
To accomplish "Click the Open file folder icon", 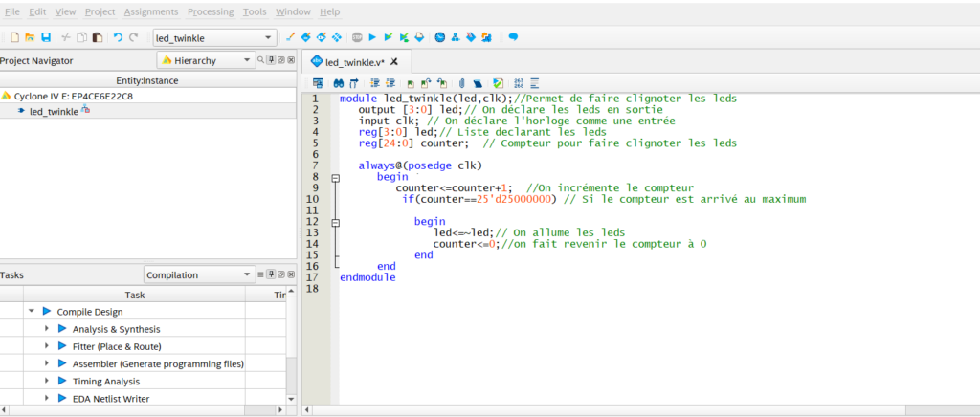I will point(30,37).
